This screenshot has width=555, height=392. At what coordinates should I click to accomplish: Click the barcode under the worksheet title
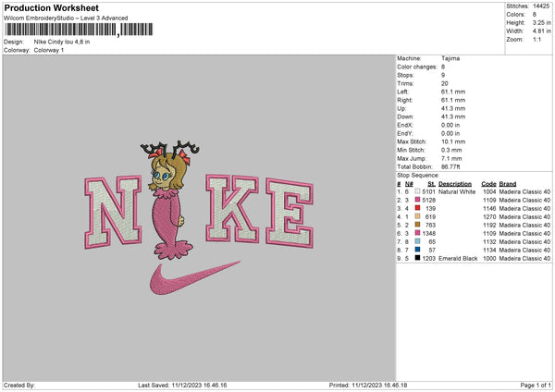[79, 30]
